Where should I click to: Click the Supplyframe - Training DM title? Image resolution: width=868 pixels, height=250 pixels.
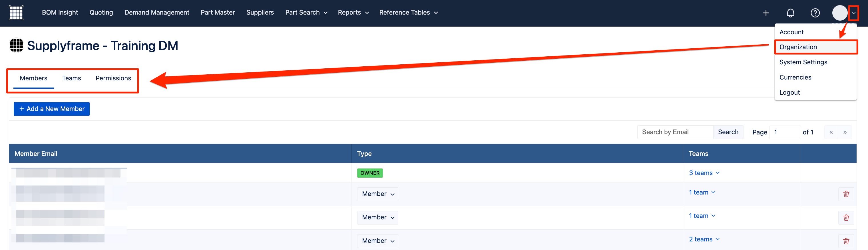[103, 45]
